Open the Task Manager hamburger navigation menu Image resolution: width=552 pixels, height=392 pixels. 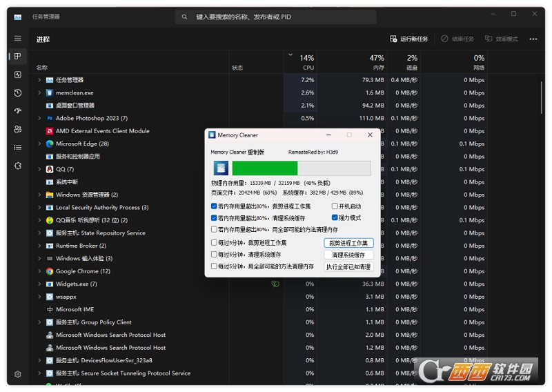[18, 39]
